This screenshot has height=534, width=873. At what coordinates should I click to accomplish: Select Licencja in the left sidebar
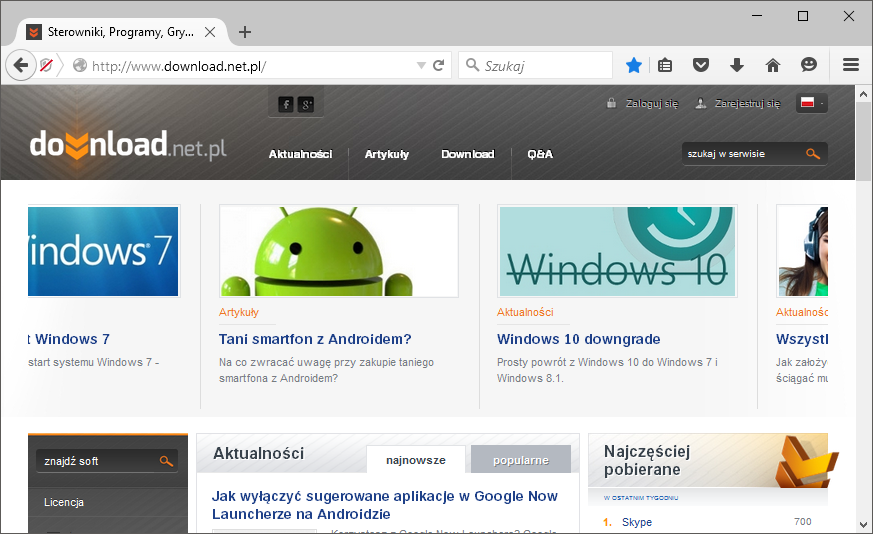pyautogui.click(x=64, y=502)
